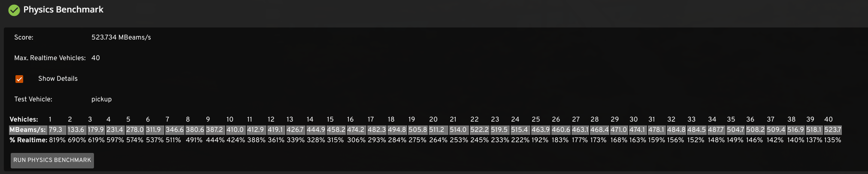Click the Show Details label text
This screenshot has width=868, height=174.
click(58, 79)
